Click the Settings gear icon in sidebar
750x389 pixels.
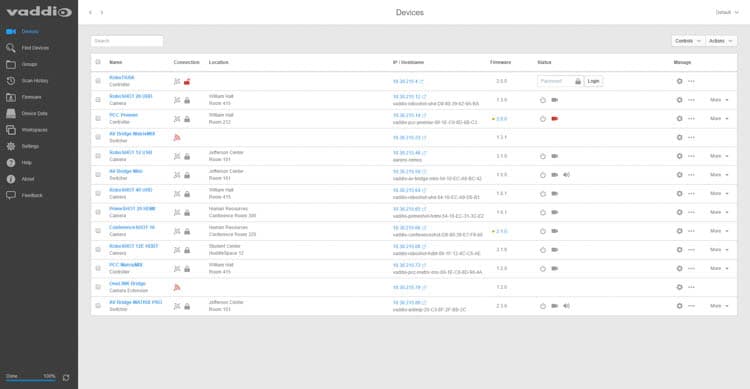[x=11, y=146]
